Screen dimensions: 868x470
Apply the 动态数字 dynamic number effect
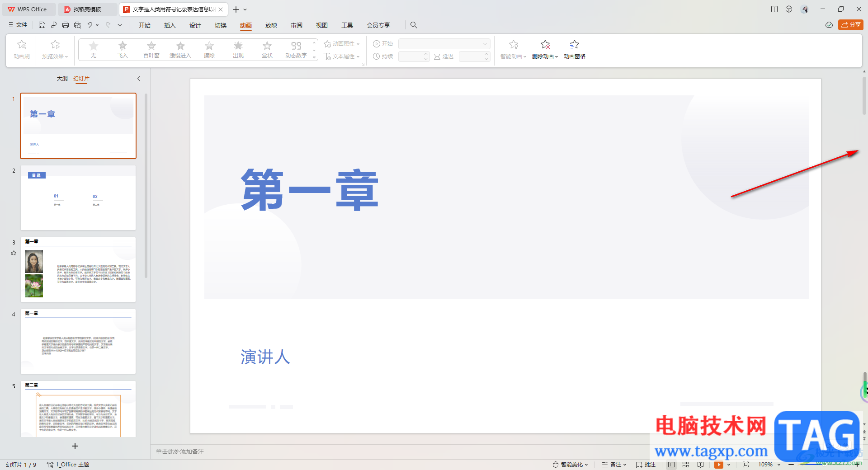pos(296,49)
